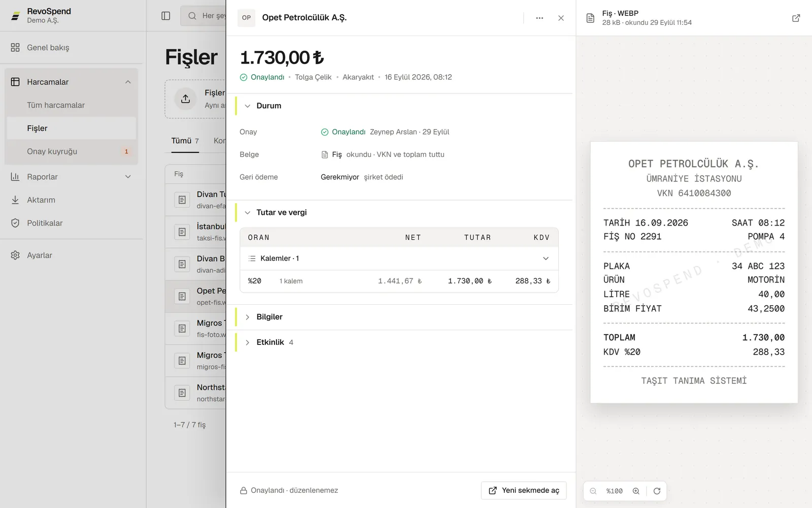Zoom in the receipt preview
The image size is (812, 508).
tap(636, 491)
